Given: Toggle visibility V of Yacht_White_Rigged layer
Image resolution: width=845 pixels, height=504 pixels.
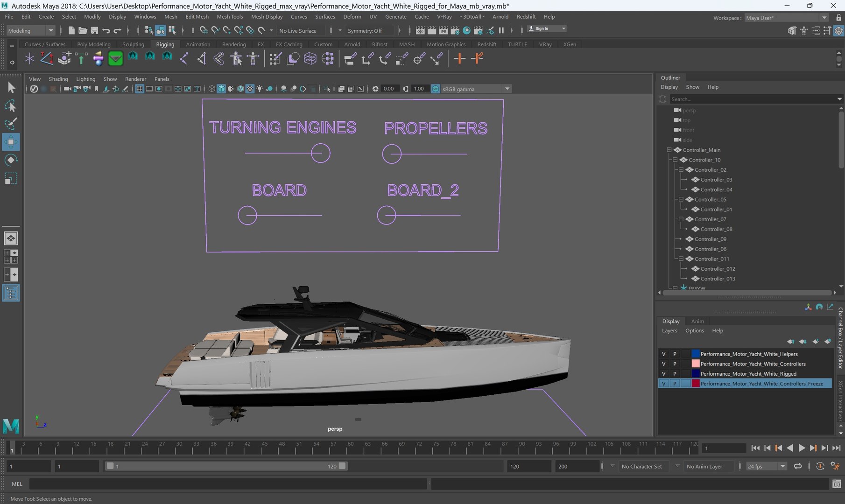Looking at the screenshot, I should point(663,373).
